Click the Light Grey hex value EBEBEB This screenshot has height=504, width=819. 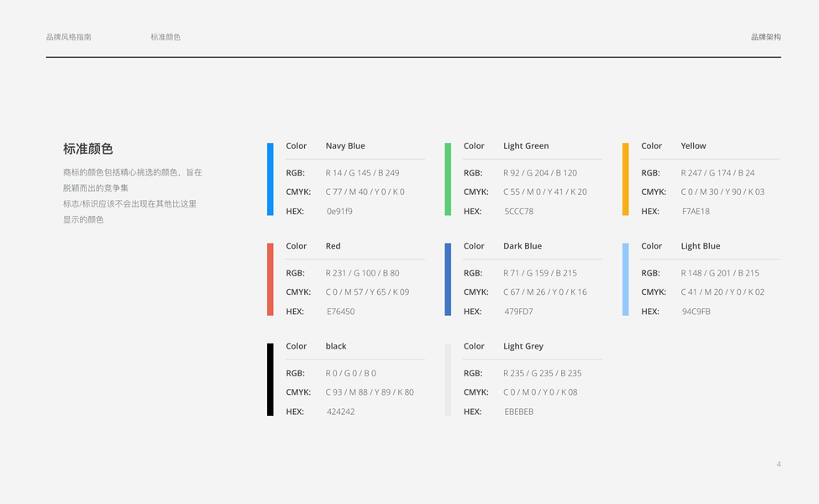pyautogui.click(x=519, y=412)
